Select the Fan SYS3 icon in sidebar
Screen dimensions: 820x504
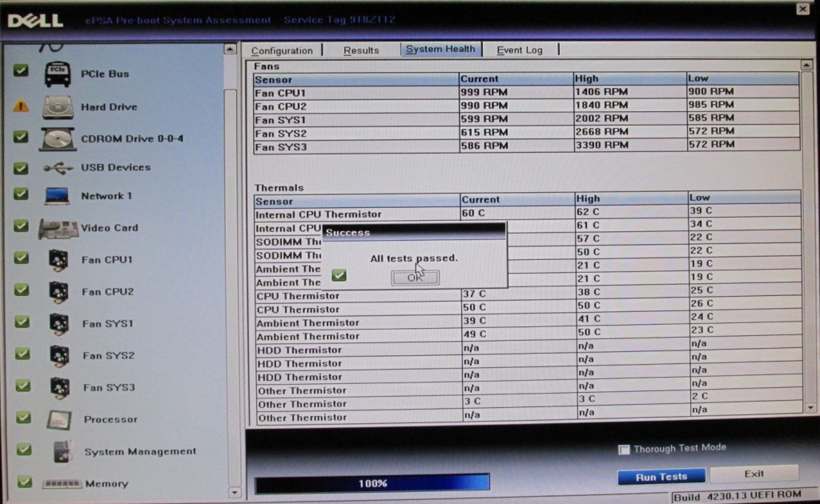(x=59, y=388)
